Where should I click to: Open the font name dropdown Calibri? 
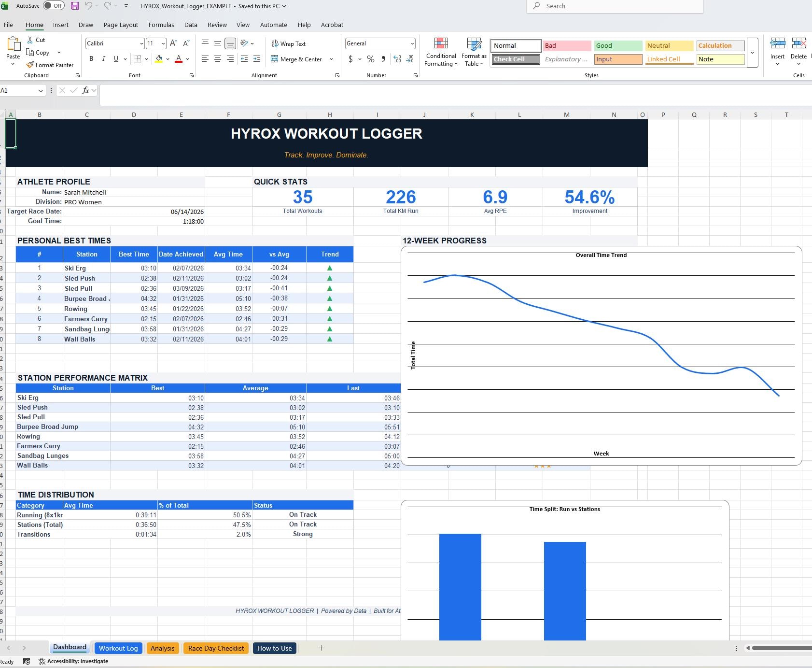pos(141,43)
